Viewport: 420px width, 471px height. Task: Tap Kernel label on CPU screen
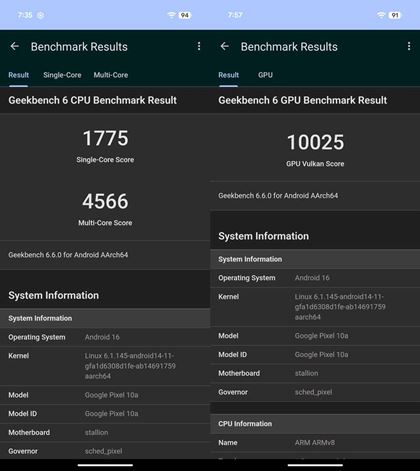tap(19, 356)
